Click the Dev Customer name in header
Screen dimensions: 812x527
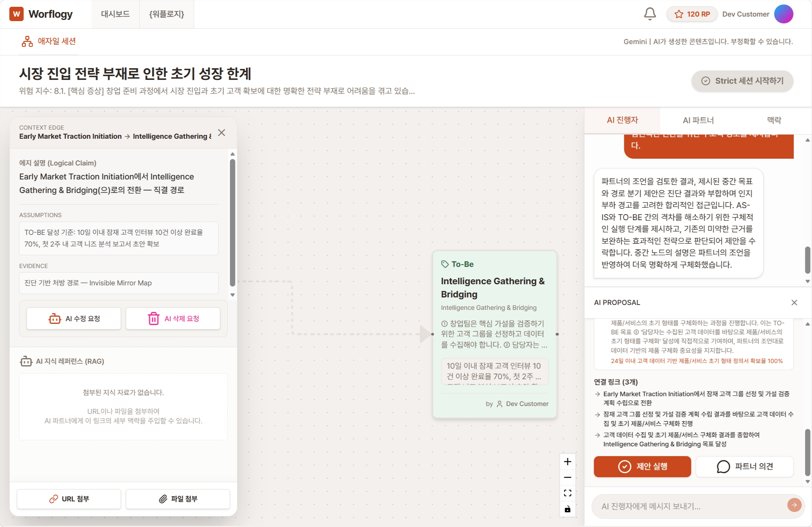pos(745,14)
